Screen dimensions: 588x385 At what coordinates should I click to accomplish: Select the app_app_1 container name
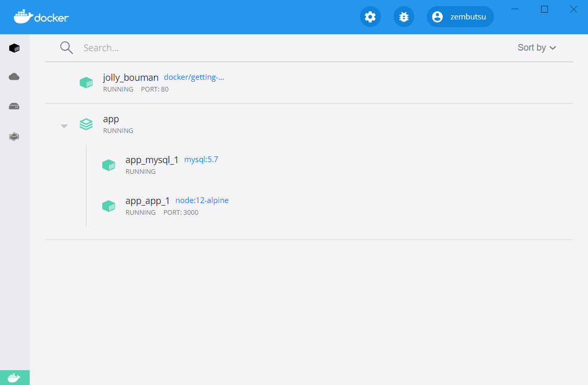pos(147,201)
